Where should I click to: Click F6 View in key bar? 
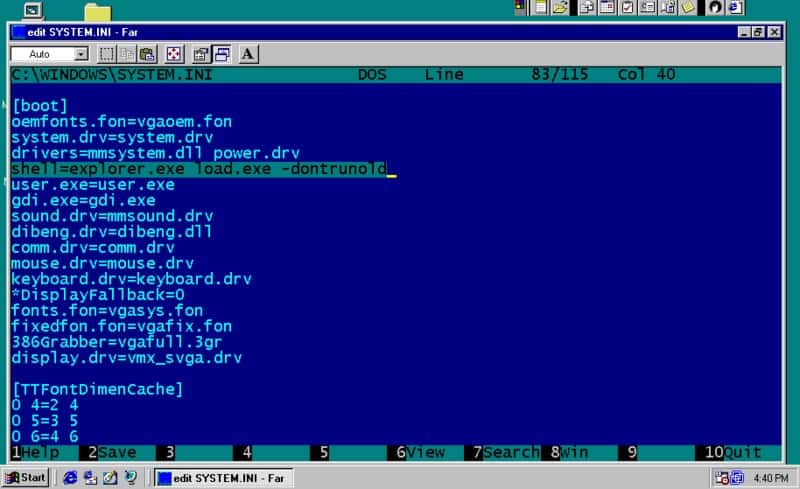[x=421, y=452]
